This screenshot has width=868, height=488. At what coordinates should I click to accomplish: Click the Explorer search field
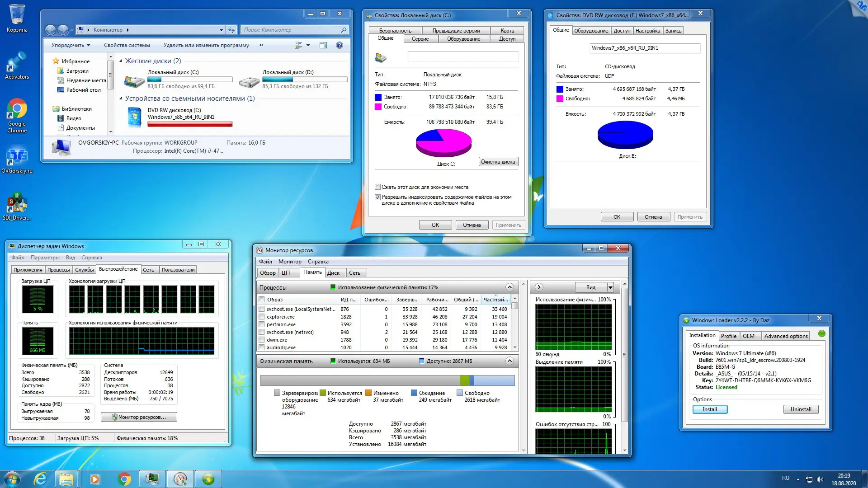tap(292, 30)
